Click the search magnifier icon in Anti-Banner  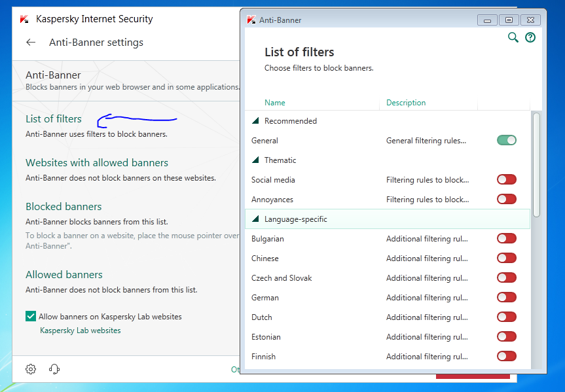point(513,37)
